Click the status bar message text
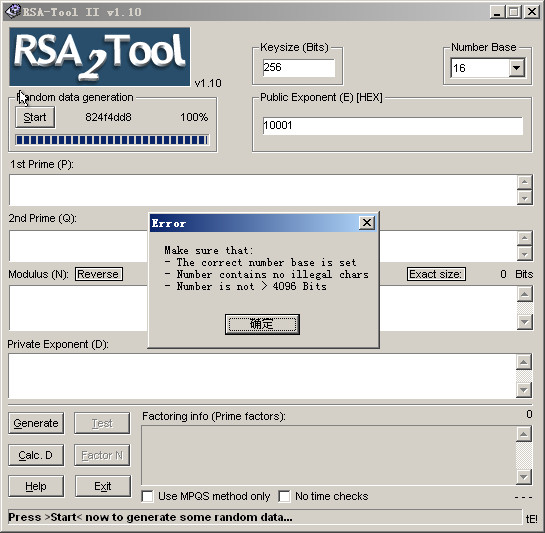 coord(150,517)
